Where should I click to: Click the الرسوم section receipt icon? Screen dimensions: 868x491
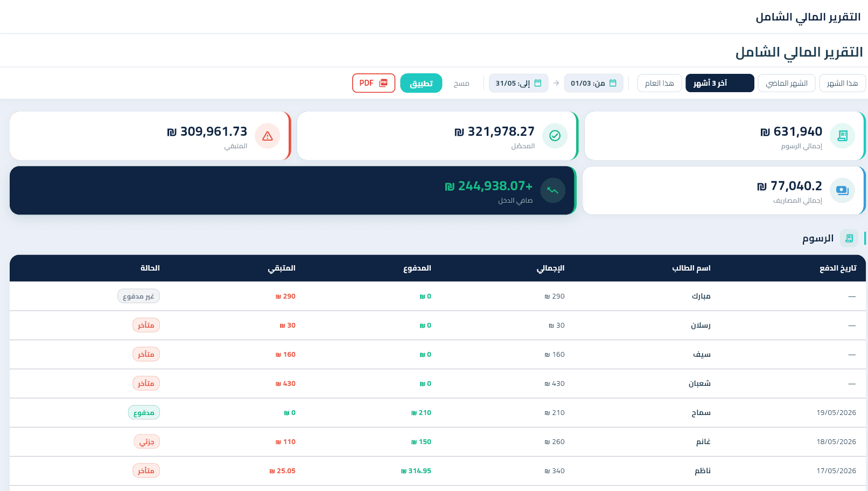[849, 238]
